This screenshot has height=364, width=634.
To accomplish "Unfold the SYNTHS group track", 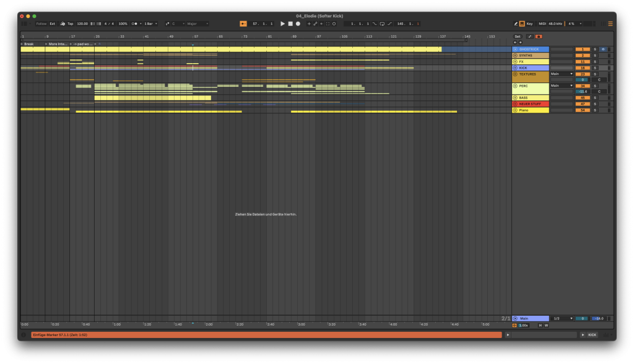I will pyautogui.click(x=515, y=55).
